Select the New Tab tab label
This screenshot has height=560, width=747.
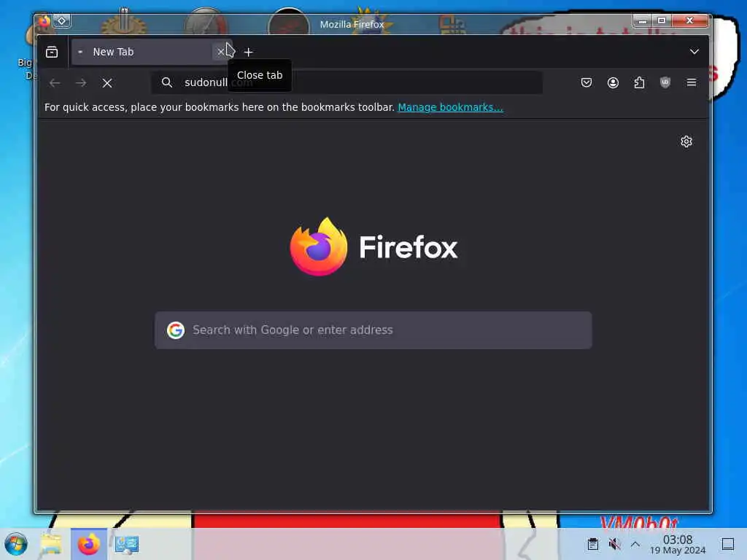coord(113,52)
